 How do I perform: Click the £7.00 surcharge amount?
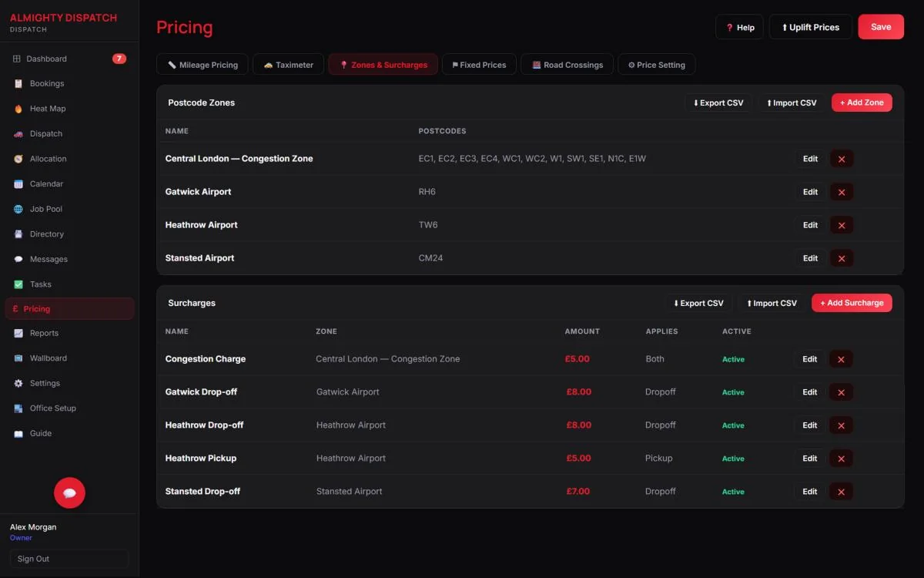pos(578,492)
